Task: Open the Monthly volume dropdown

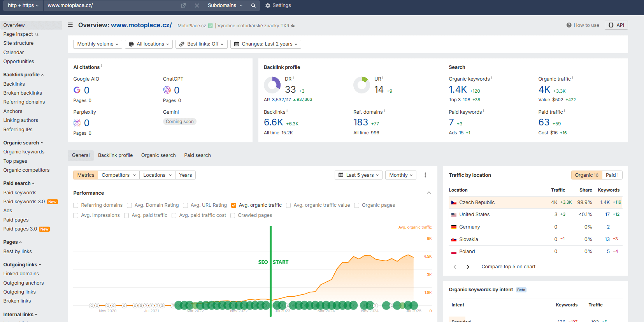Action: click(x=98, y=44)
